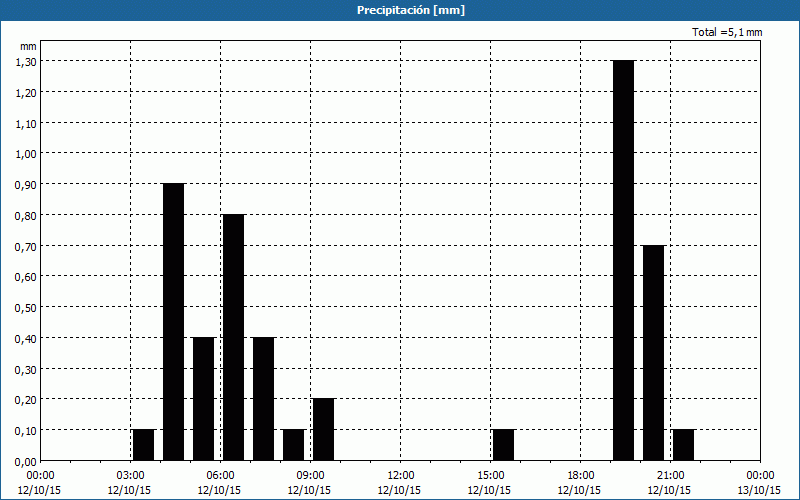This screenshot has width=800, height=500.
Task: Click the 00:00 label above 13/10/15
Action: [x=760, y=476]
